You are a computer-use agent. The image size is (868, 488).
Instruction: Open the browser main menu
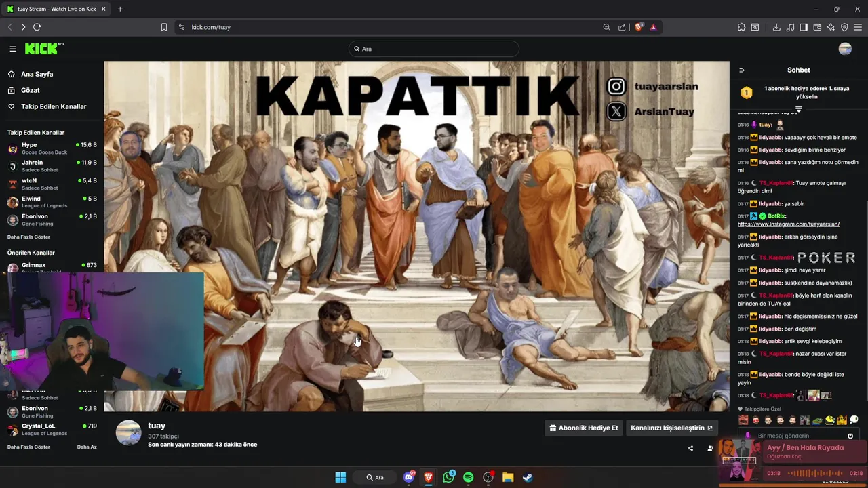(858, 27)
